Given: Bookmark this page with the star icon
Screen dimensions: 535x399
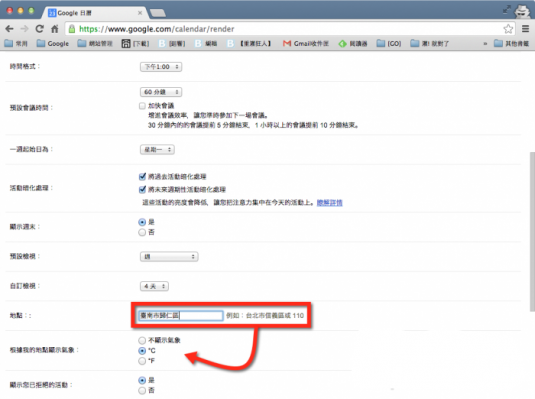Looking at the screenshot, I should tap(508, 29).
